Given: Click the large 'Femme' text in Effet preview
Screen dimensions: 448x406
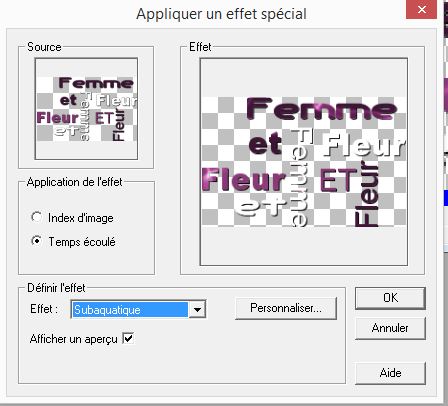Looking at the screenshot, I should pyautogui.click(x=322, y=109).
